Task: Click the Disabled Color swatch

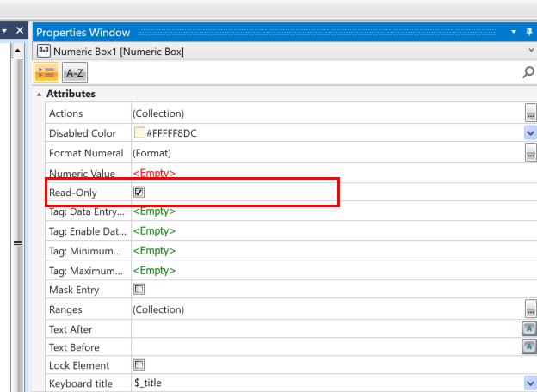Action: point(139,133)
